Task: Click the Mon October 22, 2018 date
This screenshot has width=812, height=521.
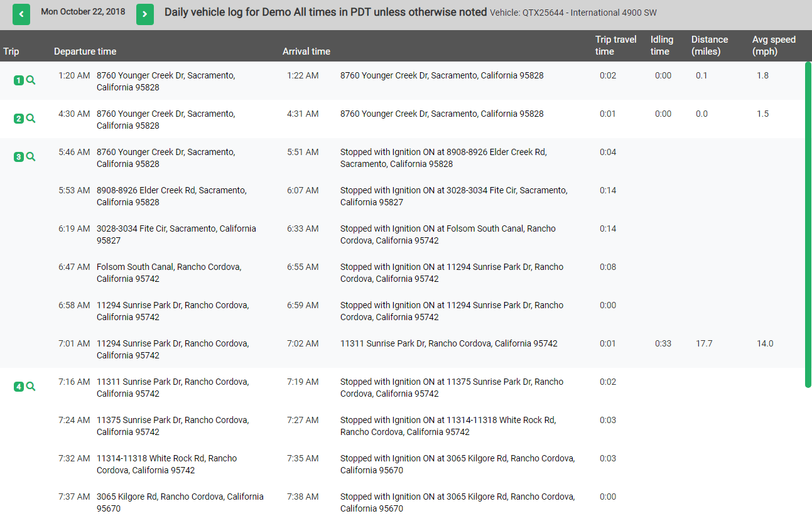Action: coord(83,12)
